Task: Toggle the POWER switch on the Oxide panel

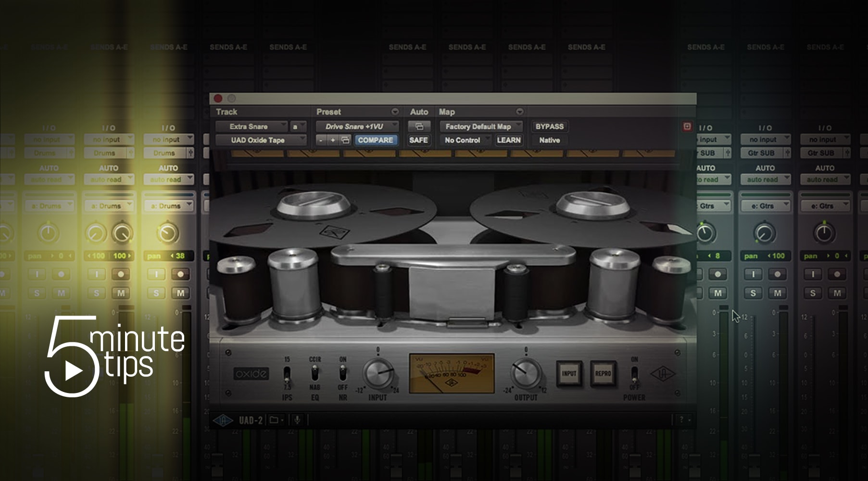Action: click(634, 374)
